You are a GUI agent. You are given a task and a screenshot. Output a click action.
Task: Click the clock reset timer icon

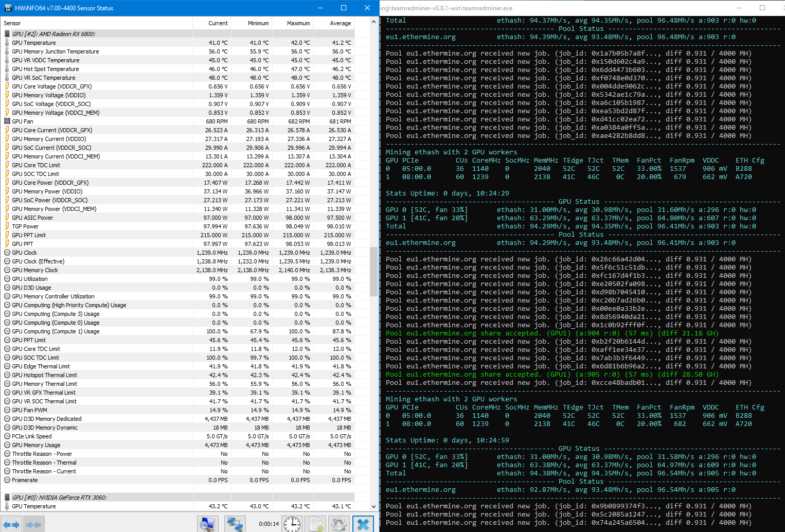(292, 524)
